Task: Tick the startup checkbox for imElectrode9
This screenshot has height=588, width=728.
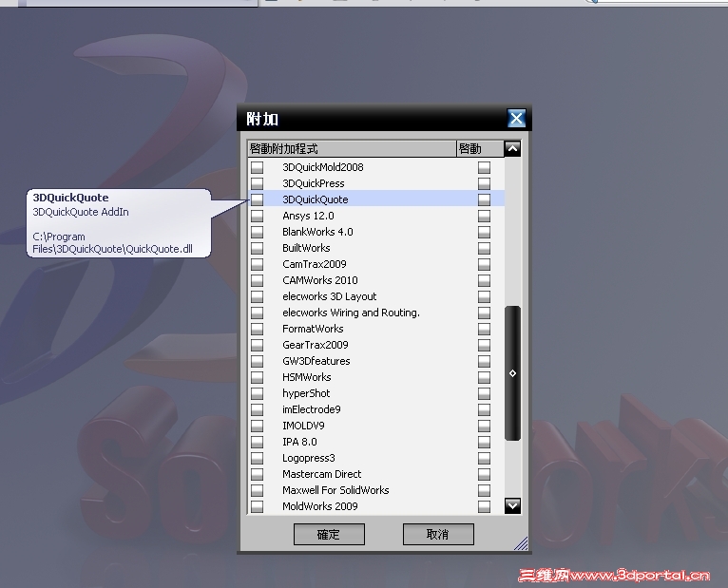Action: pos(484,409)
